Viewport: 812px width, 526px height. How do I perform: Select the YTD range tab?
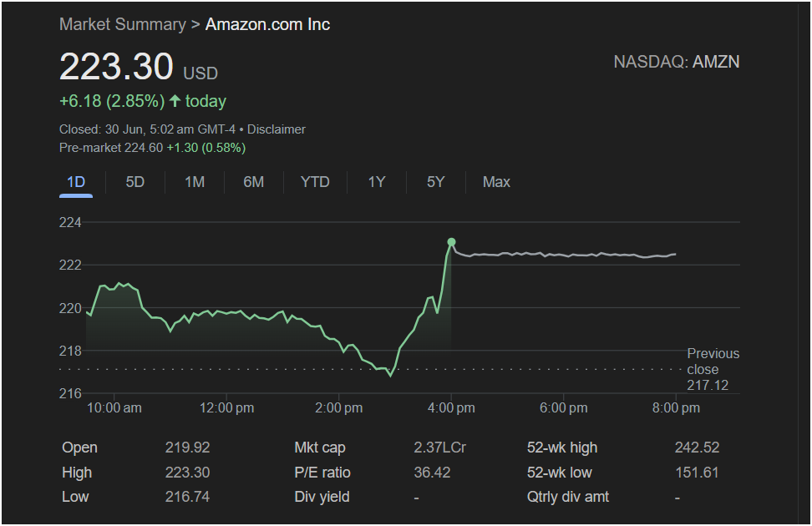click(x=315, y=182)
